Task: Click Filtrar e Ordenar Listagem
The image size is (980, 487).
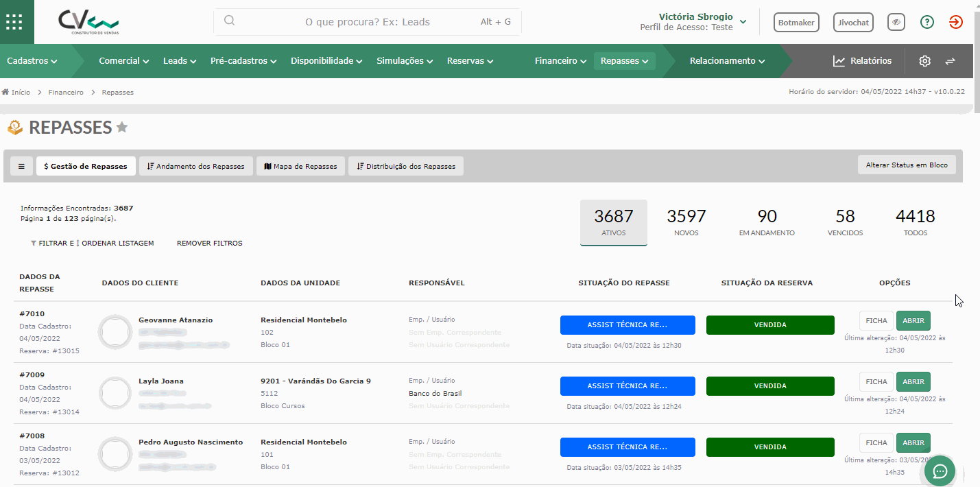Action: [x=93, y=243]
